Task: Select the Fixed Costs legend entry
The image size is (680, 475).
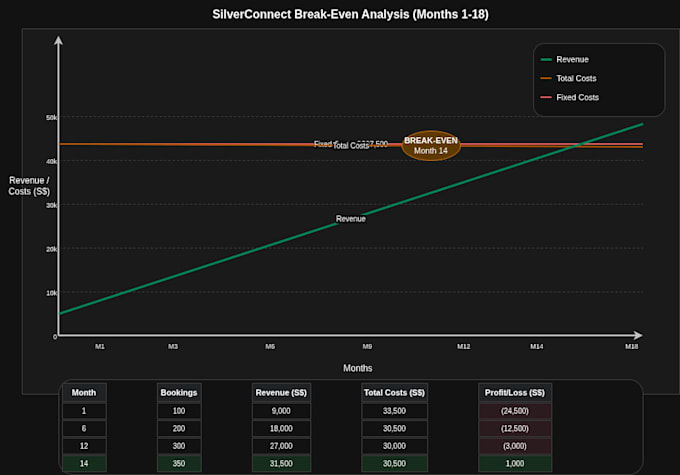Action: point(569,98)
